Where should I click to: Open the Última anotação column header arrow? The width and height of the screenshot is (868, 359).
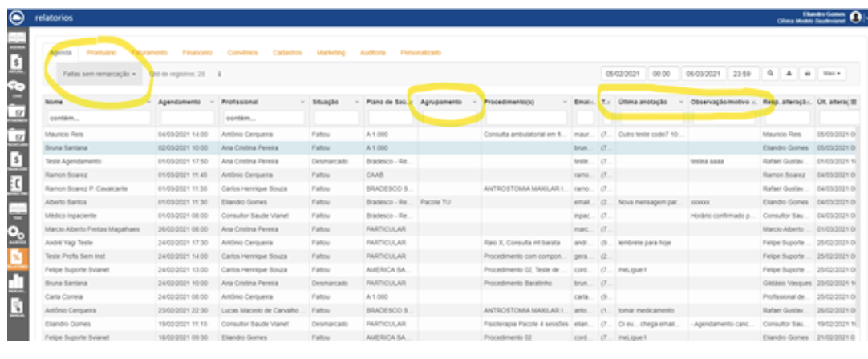(x=680, y=103)
